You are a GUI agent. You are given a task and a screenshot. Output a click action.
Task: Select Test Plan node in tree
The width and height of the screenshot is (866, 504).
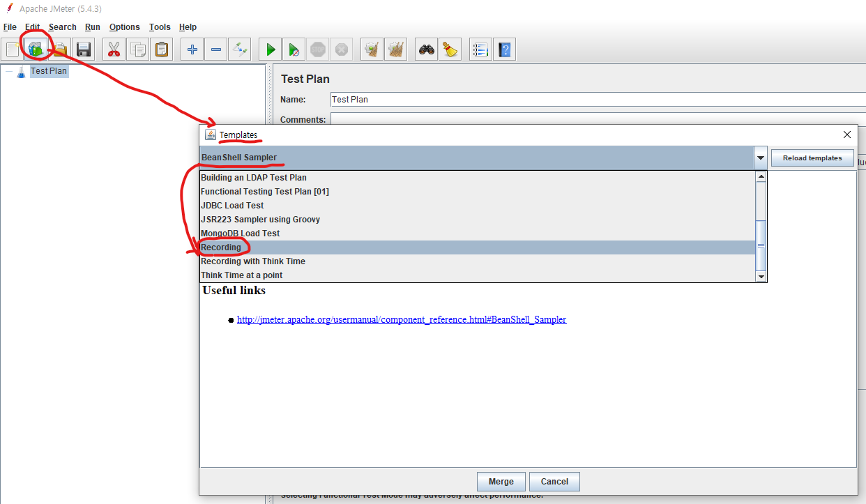pos(49,71)
